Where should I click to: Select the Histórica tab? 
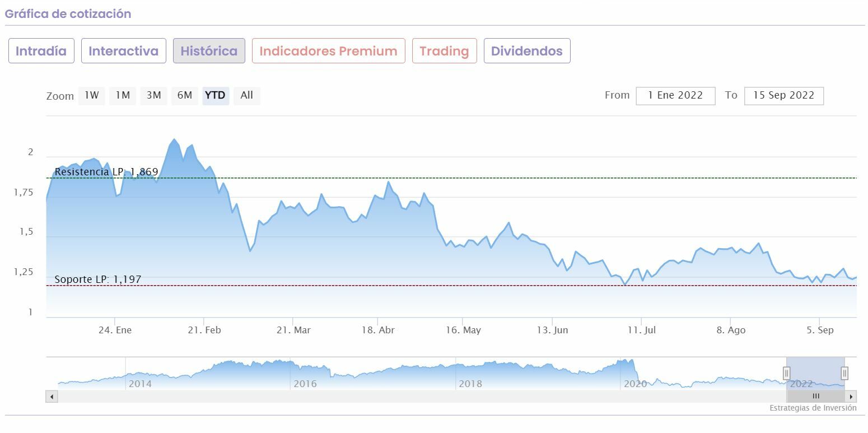[x=209, y=51]
